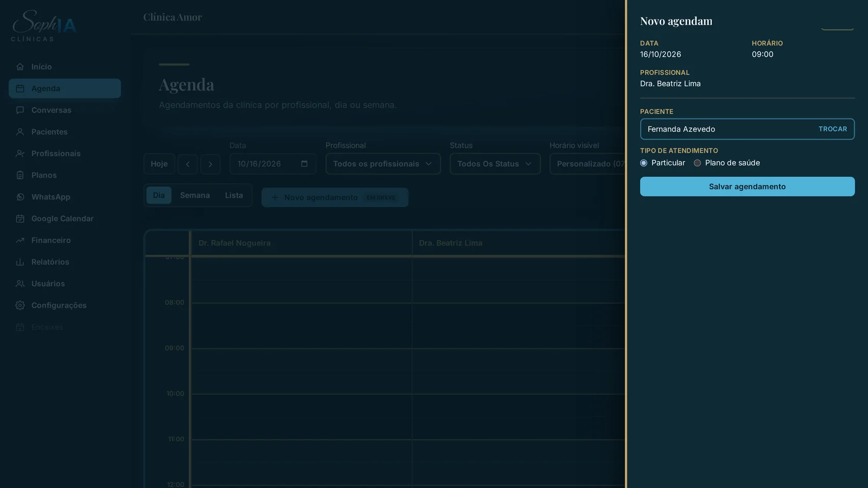Select the Plano de saúde radio option
Viewport: 868px width, 488px height.
[697, 163]
